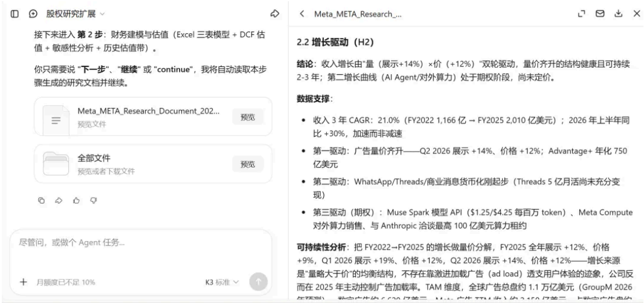644x304 pixels.
Task: Dislike the response with thumbs-down icon
Action: pyautogui.click(x=94, y=200)
